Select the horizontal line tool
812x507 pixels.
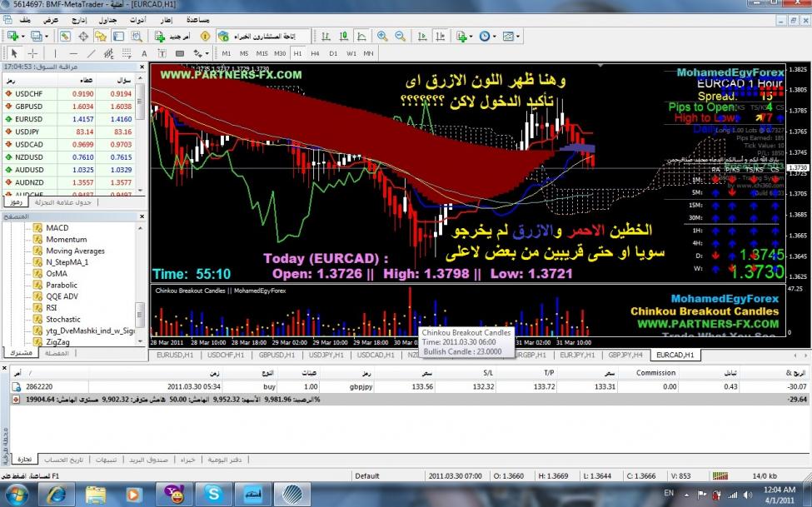[73, 53]
